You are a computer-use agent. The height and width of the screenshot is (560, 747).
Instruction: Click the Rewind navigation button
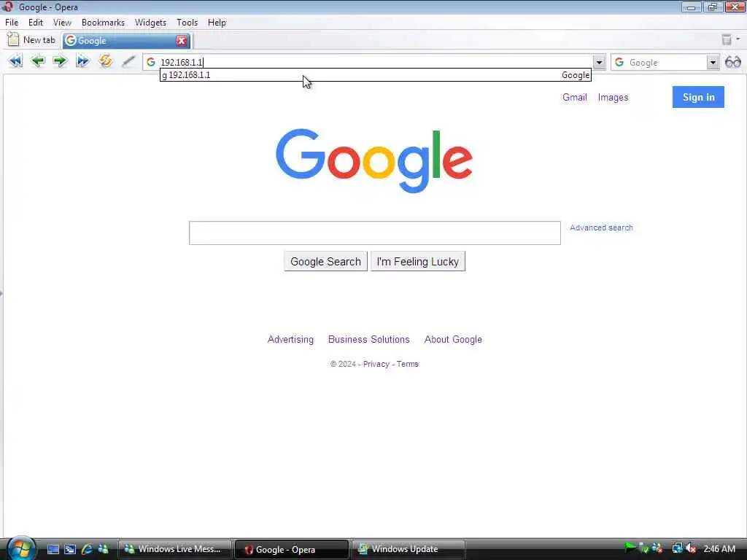tap(15, 61)
